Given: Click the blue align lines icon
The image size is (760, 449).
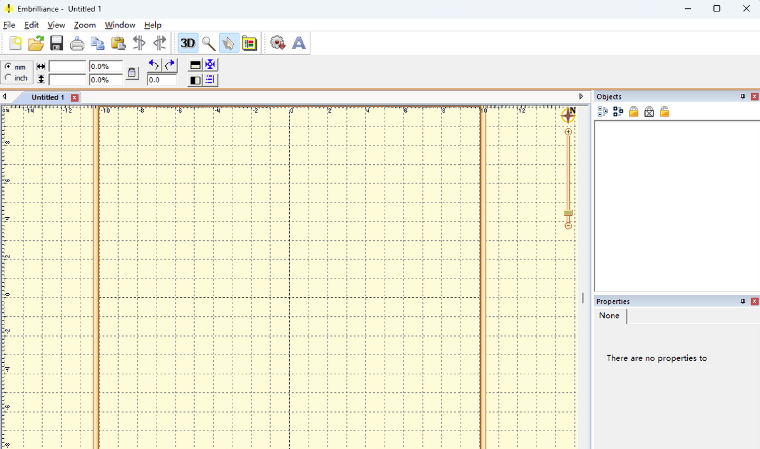Looking at the screenshot, I should pos(210,80).
